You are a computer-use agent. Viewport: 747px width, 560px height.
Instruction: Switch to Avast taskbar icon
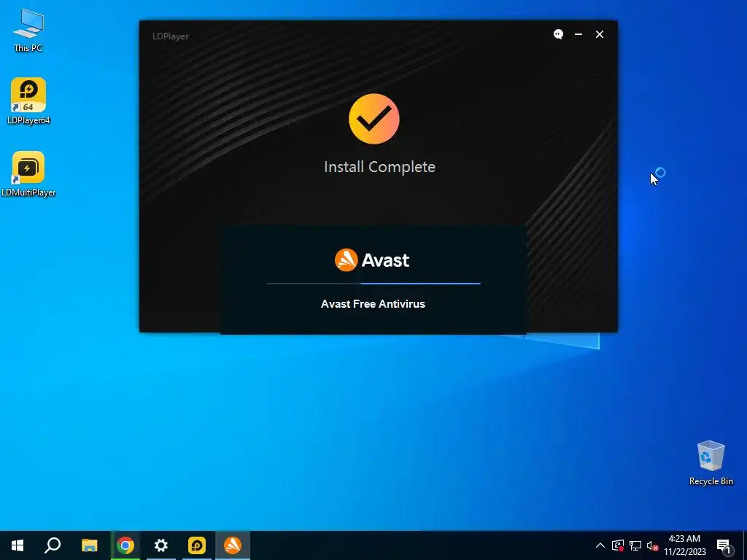pyautogui.click(x=233, y=545)
